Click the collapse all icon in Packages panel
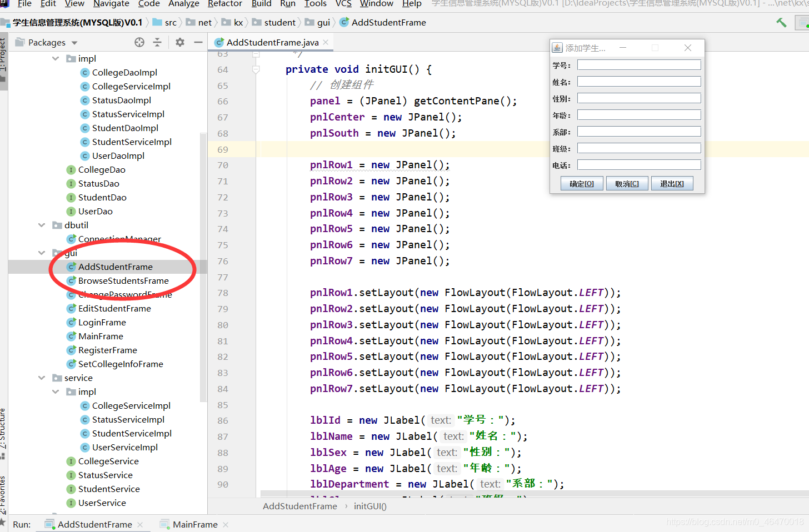Screen dimensions: 809x532 point(157,42)
